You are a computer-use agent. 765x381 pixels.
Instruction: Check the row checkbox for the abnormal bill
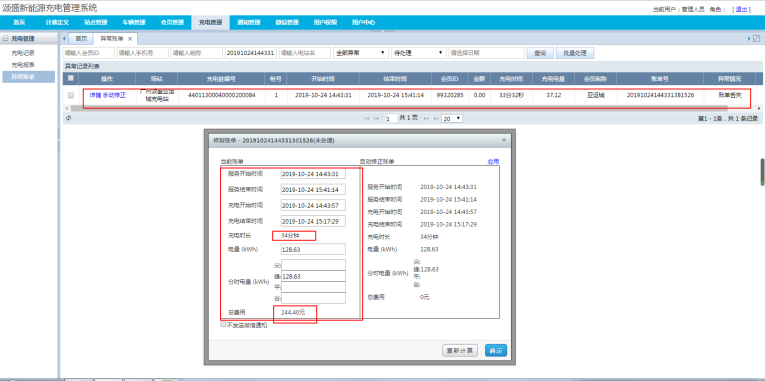(71, 95)
